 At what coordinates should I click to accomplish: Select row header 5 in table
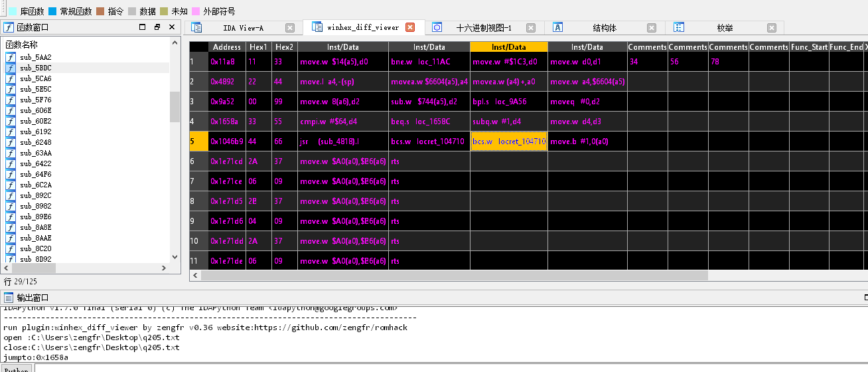pos(198,141)
